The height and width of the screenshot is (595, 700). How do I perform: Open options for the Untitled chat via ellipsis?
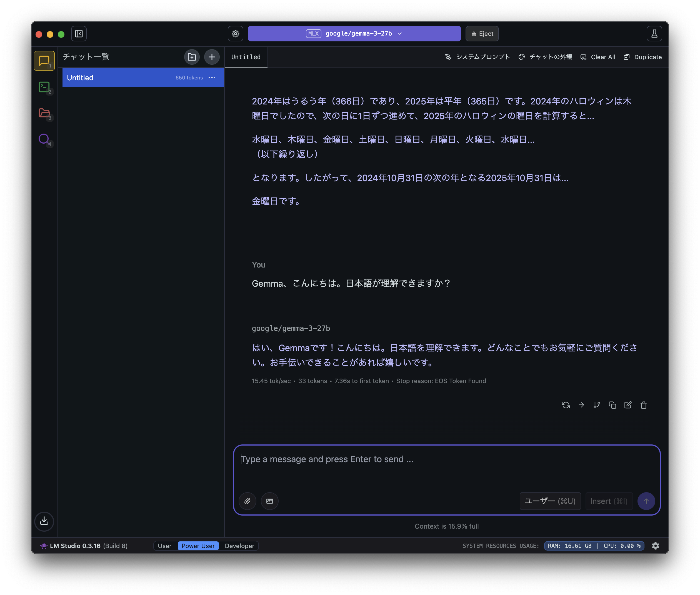[212, 77]
